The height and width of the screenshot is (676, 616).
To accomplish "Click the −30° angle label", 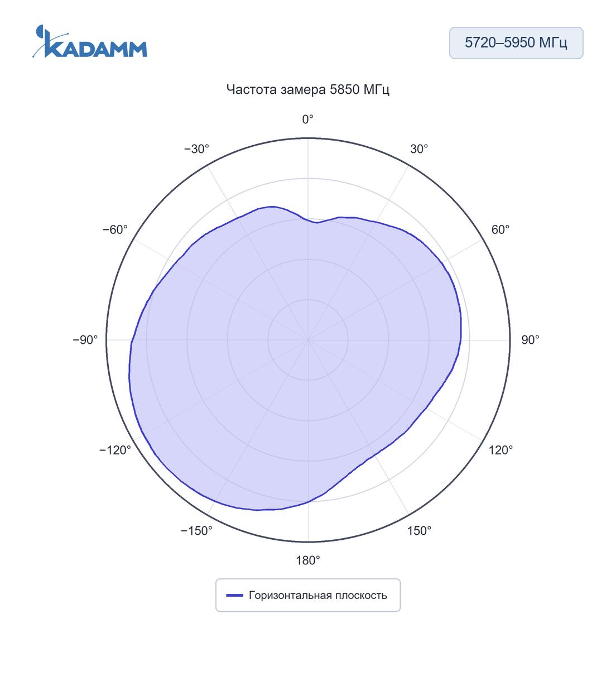I will pyautogui.click(x=196, y=149).
